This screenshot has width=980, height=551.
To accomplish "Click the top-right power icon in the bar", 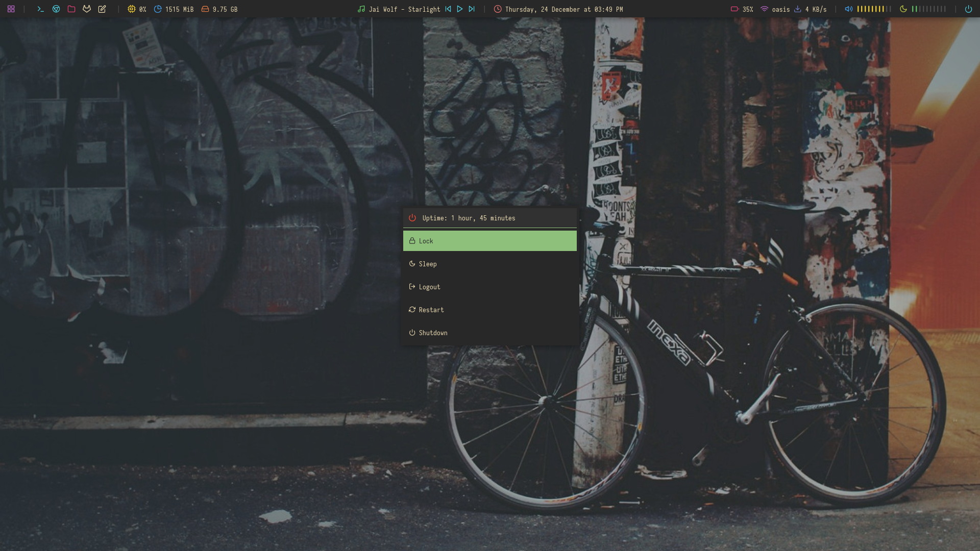I will (x=968, y=9).
